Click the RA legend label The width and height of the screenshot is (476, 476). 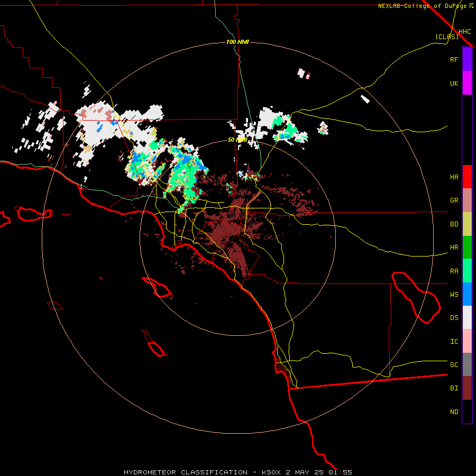[454, 271]
